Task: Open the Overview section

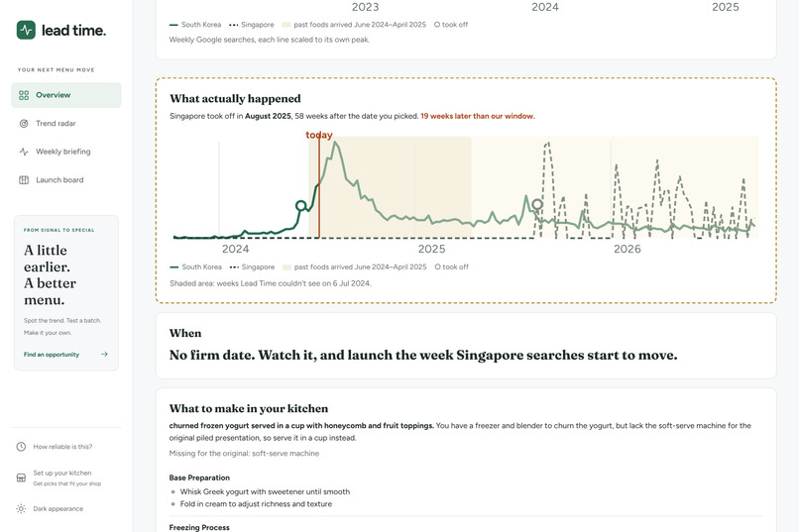Action: point(66,95)
